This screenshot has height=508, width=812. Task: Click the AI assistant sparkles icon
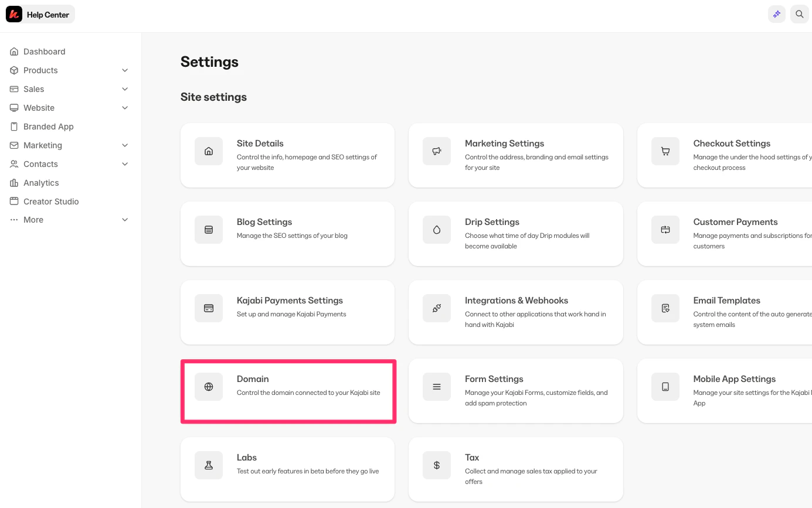tap(777, 13)
